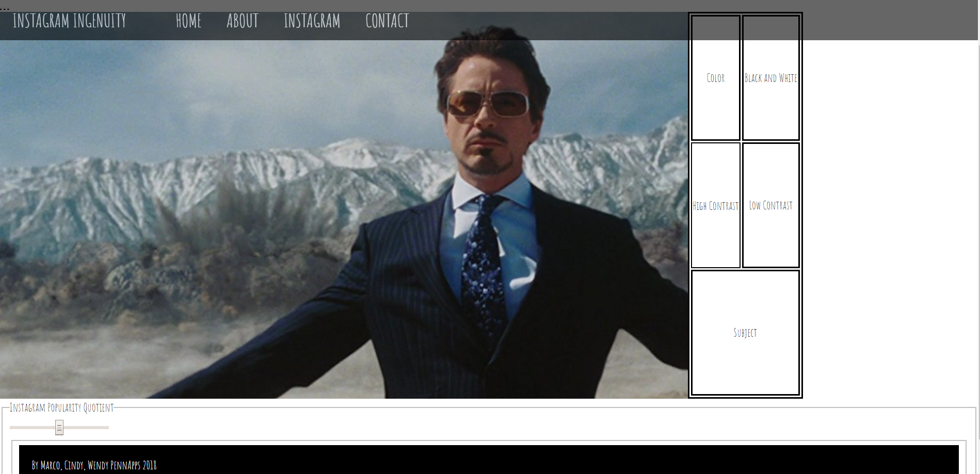
Task: Choose the Color filter box
Action: point(715,78)
